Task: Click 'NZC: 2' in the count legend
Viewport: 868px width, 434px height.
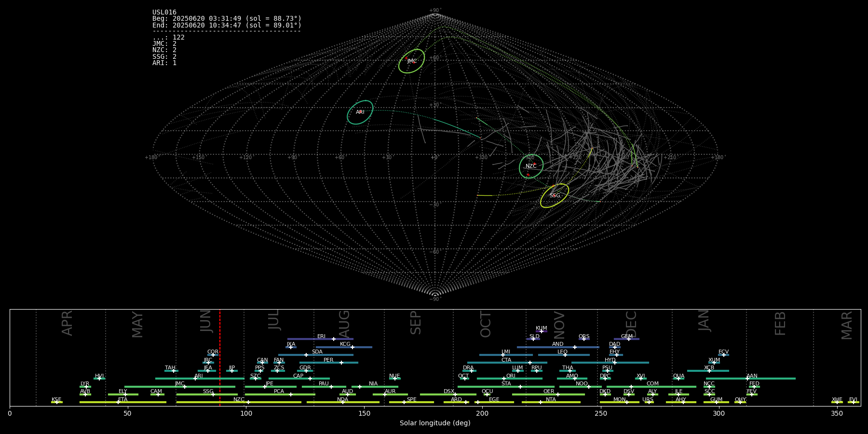Action: pos(164,50)
